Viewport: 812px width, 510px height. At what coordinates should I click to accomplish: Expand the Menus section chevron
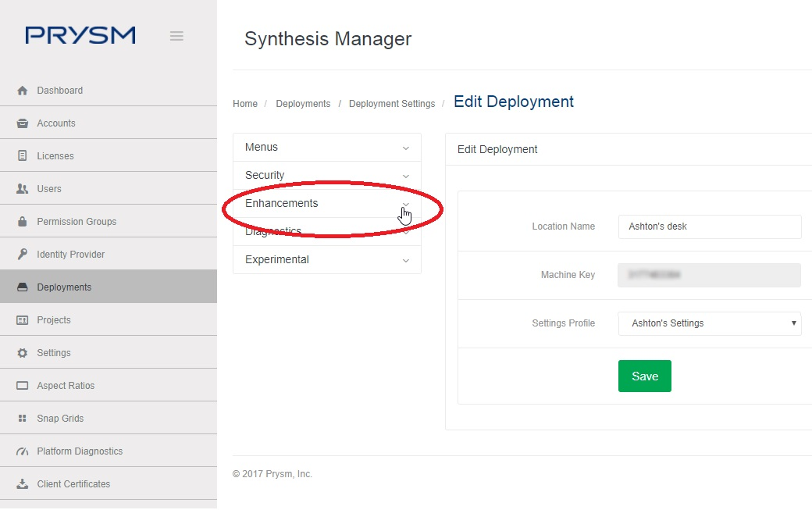[406, 148]
